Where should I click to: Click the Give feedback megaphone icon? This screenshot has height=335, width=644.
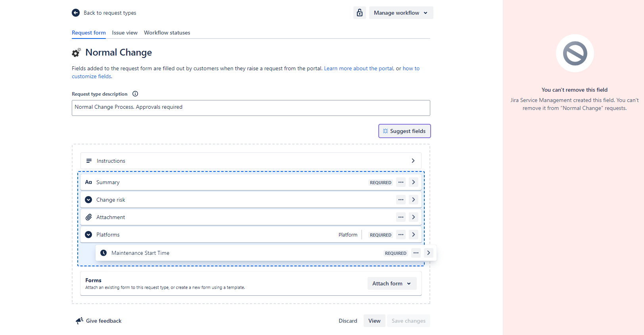(79, 321)
